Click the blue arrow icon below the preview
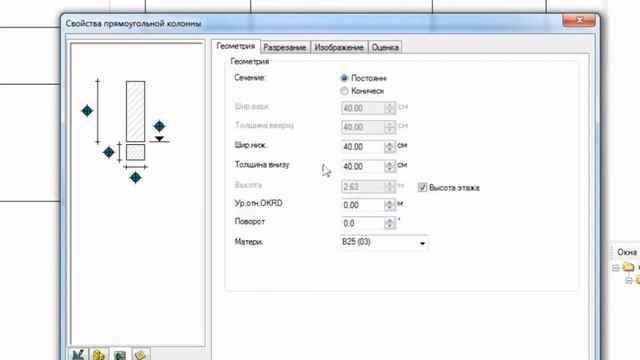 (78, 355)
